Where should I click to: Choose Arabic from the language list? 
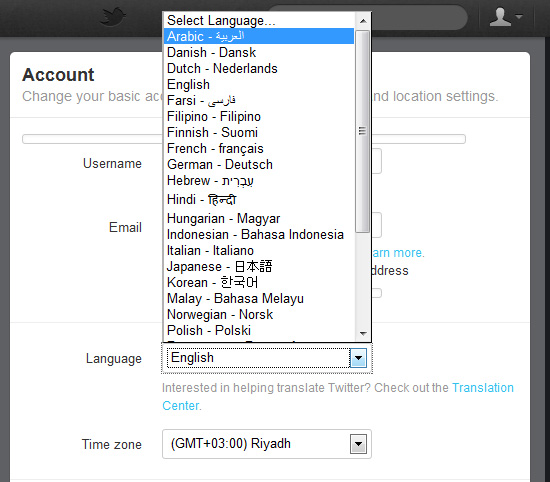[259, 36]
